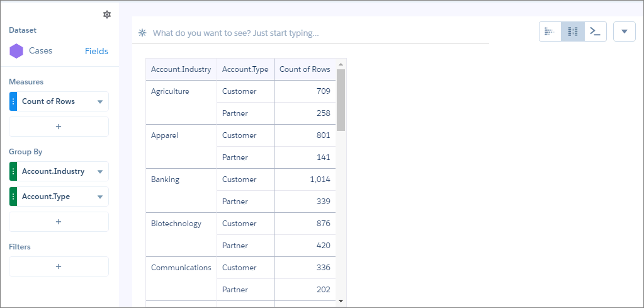Click the green handle on Account.Industry
The width and height of the screenshot is (644, 308).
(x=13, y=171)
